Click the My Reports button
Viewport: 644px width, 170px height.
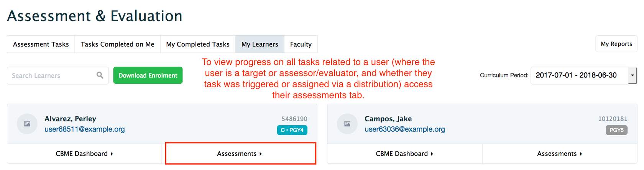click(616, 44)
